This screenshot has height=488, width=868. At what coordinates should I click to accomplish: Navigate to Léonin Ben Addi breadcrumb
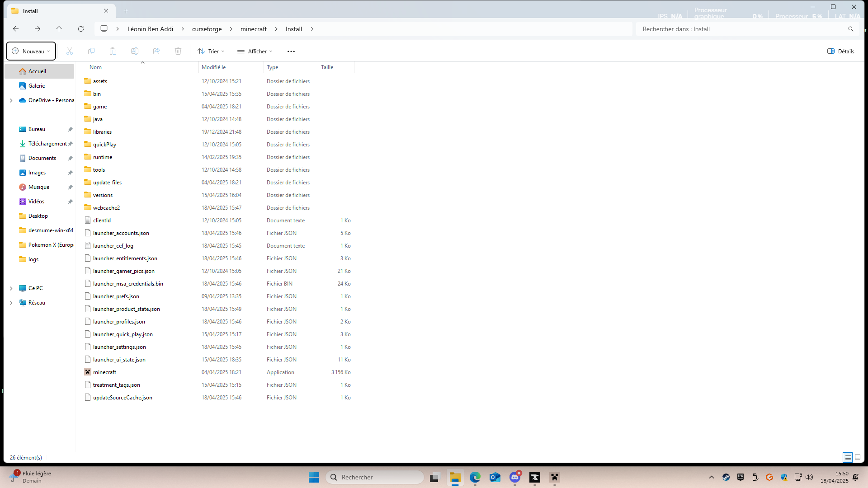(150, 29)
